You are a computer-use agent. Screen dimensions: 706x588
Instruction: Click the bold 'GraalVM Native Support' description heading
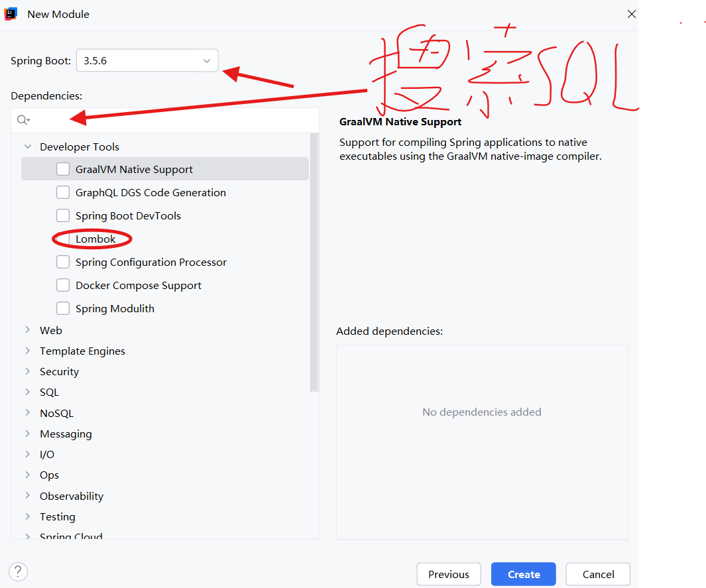tap(400, 121)
